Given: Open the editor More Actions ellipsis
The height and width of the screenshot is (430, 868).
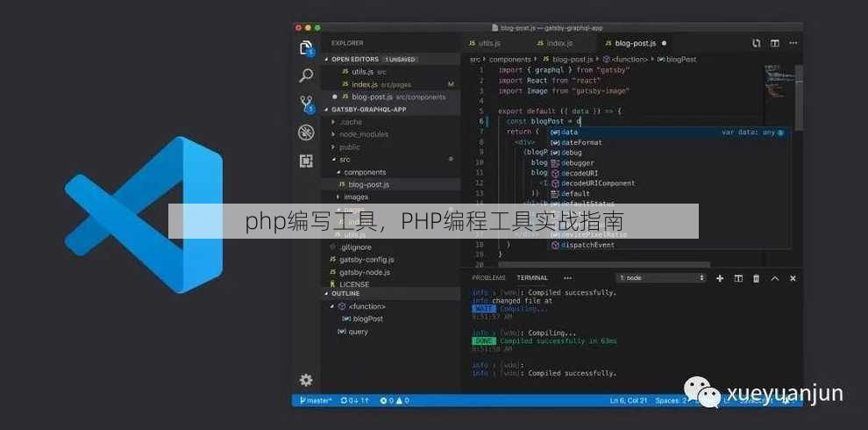Looking at the screenshot, I should [793, 43].
